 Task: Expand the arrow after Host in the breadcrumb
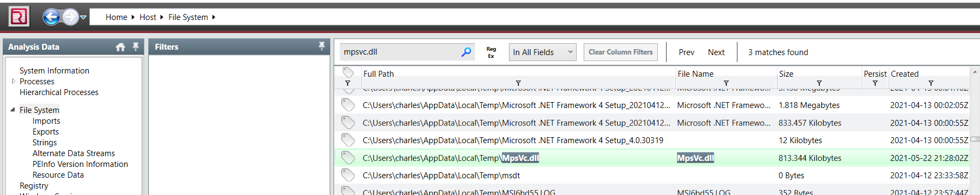(x=161, y=17)
